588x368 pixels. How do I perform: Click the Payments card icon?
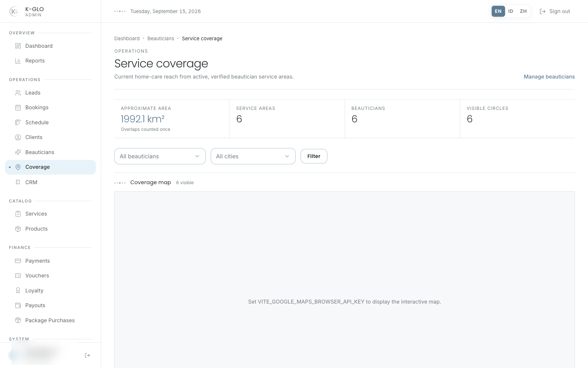pos(18,261)
